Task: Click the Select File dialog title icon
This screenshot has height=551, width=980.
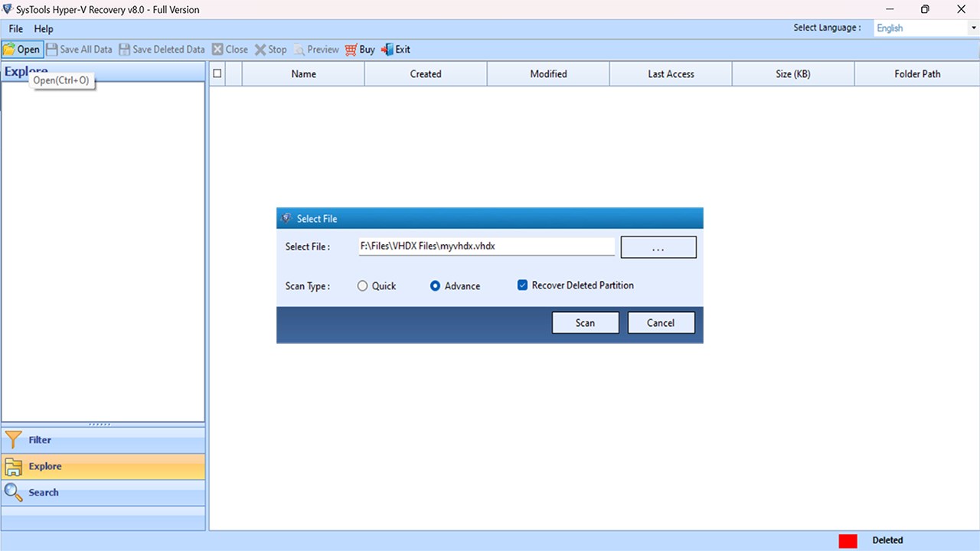Action: (x=287, y=218)
